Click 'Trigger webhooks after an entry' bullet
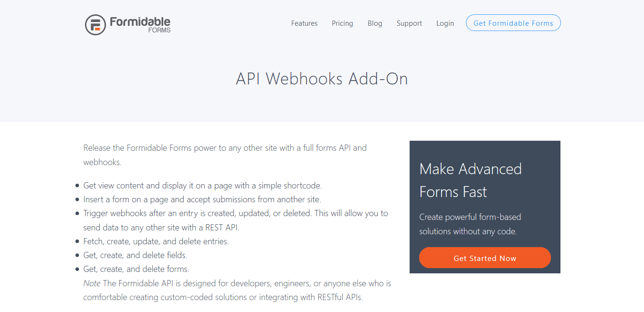This screenshot has height=312, width=644. [236, 220]
